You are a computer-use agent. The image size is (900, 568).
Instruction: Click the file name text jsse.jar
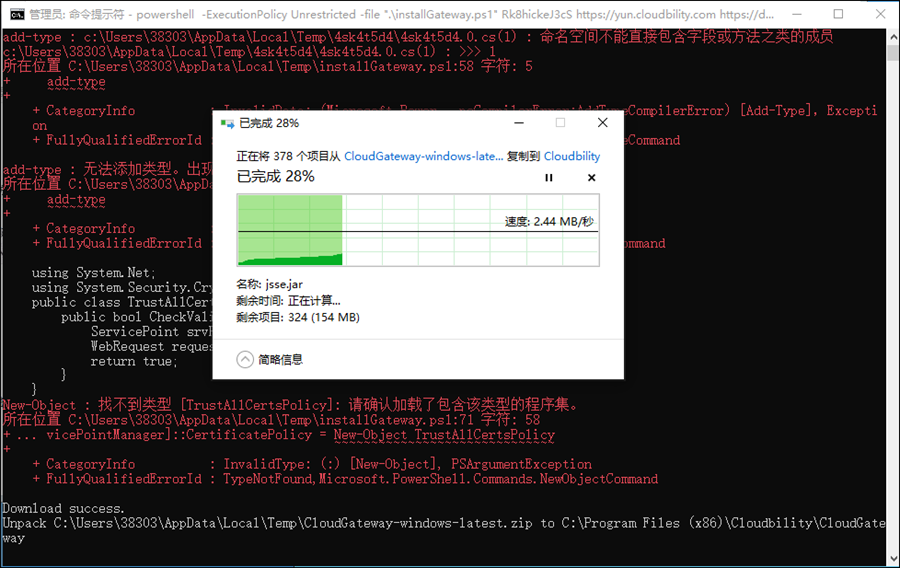[284, 284]
